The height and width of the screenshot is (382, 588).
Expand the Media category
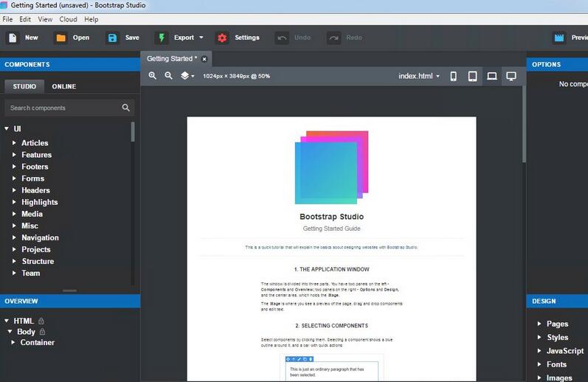point(14,214)
